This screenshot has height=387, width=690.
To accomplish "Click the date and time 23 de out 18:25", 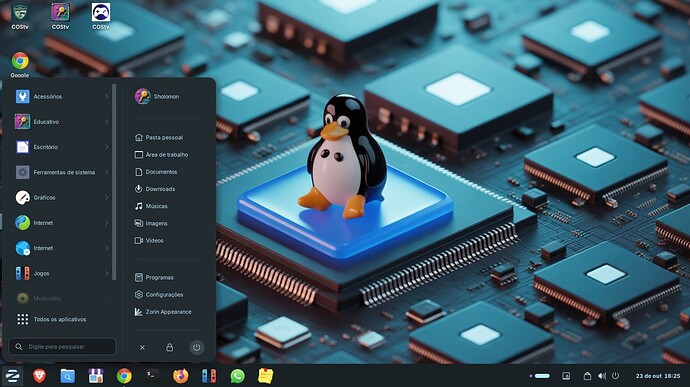I will tap(657, 376).
